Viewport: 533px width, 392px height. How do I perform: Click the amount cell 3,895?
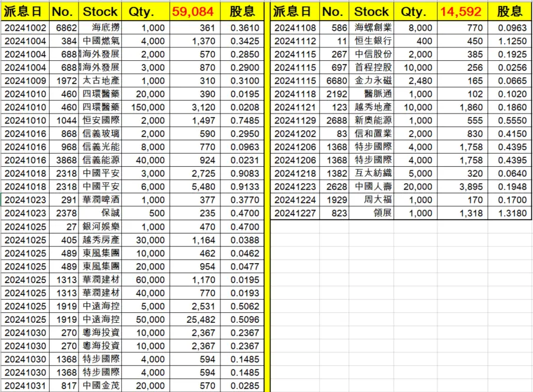462,187
